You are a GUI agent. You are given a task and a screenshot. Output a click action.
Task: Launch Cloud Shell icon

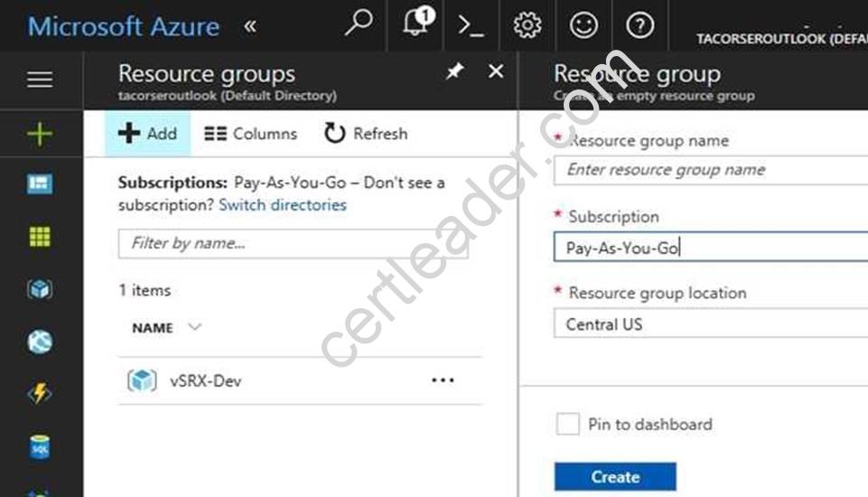(471, 25)
